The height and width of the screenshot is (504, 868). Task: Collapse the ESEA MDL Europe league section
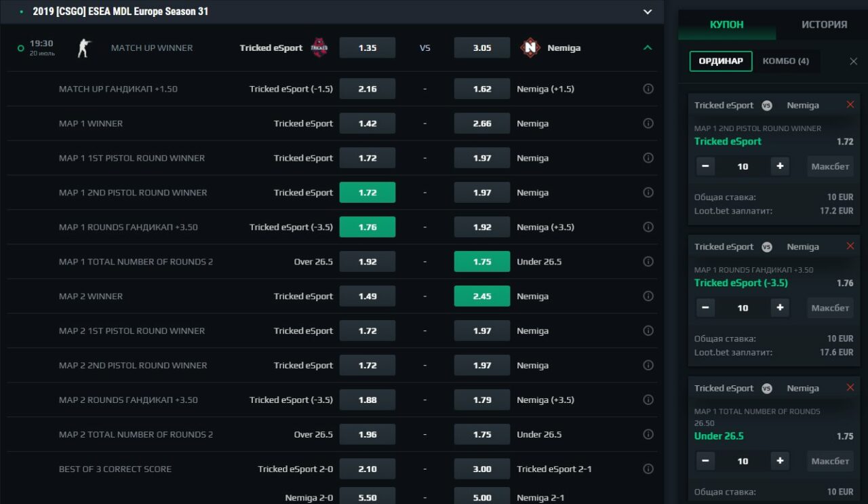[x=646, y=12]
